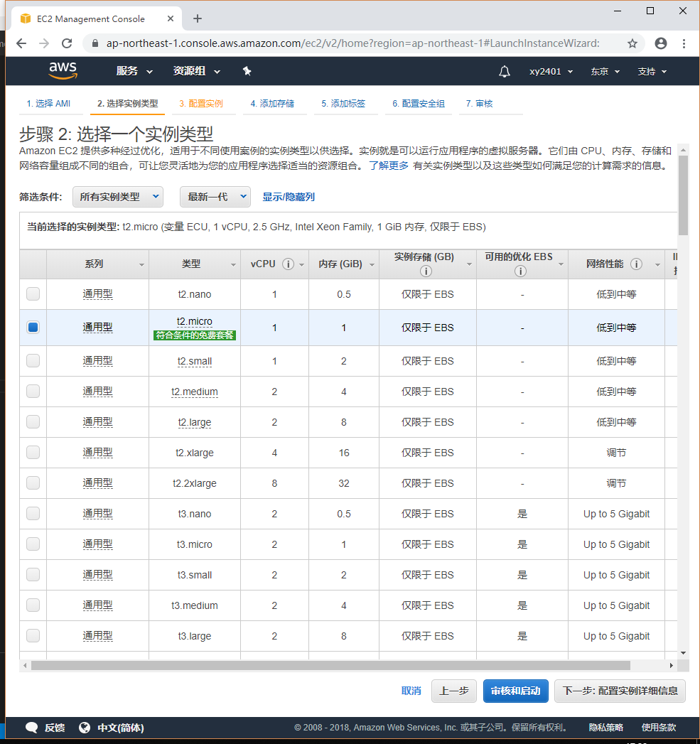
Task: Open the xy2401 account dropdown
Action: point(551,71)
